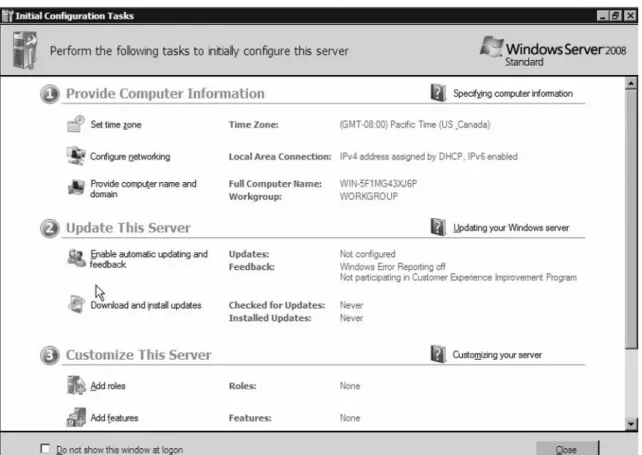Click computer name WIN-5F1MG43XJ6P
This screenshot has width=642, height=455.
tap(378, 183)
